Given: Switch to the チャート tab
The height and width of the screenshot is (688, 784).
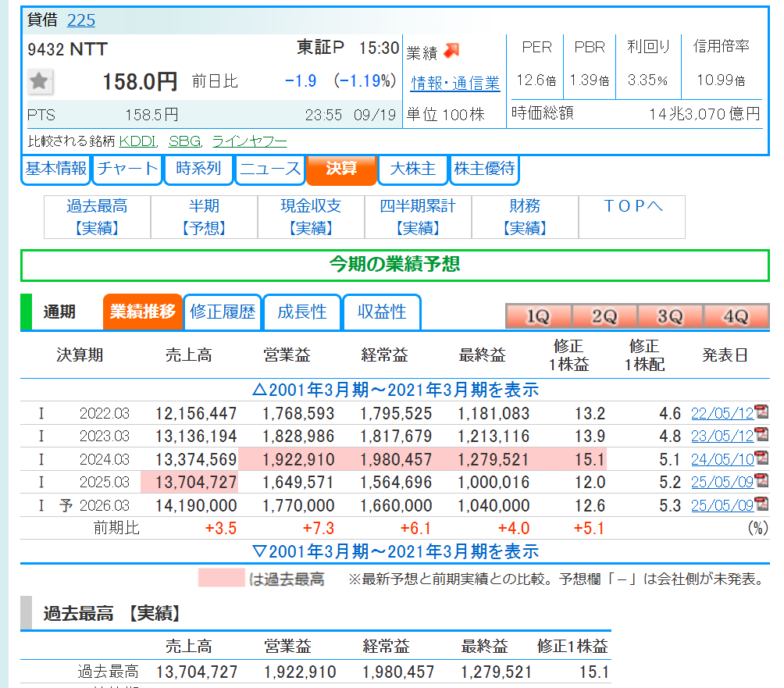Looking at the screenshot, I should [127, 169].
